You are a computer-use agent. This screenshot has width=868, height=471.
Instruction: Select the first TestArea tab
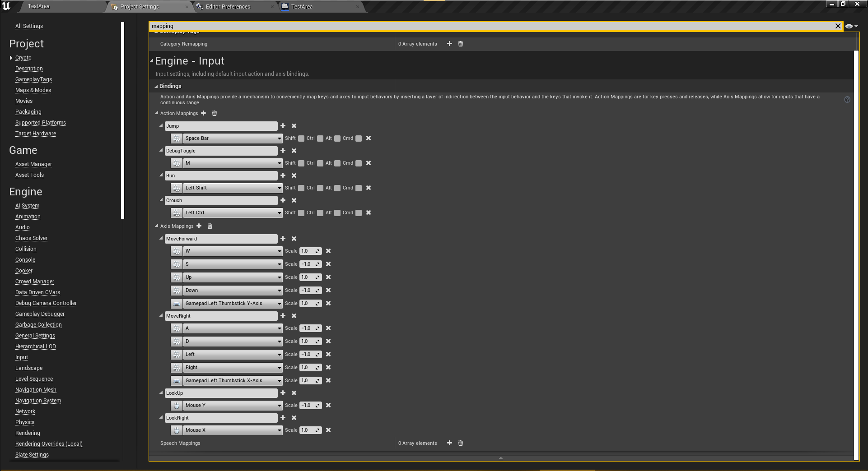click(39, 6)
